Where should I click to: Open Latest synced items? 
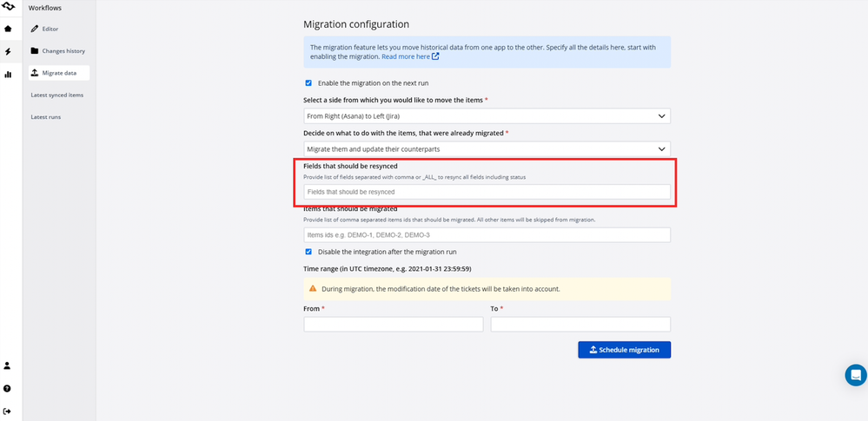tap(57, 95)
